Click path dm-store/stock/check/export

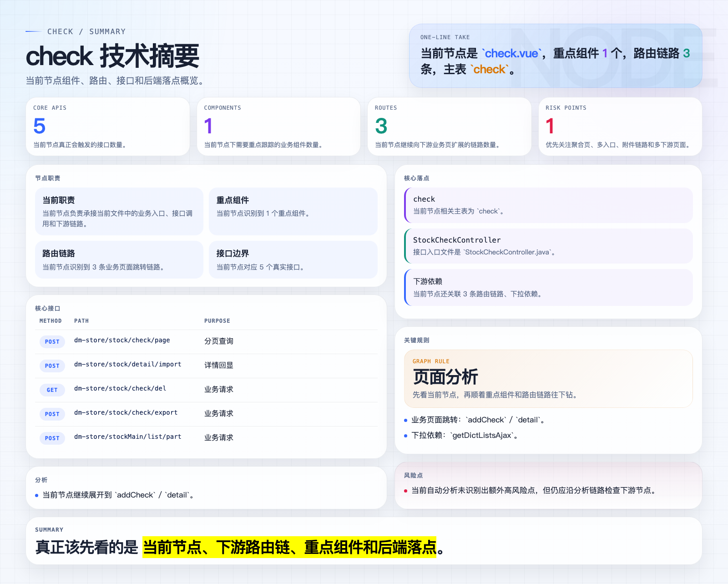(126, 412)
